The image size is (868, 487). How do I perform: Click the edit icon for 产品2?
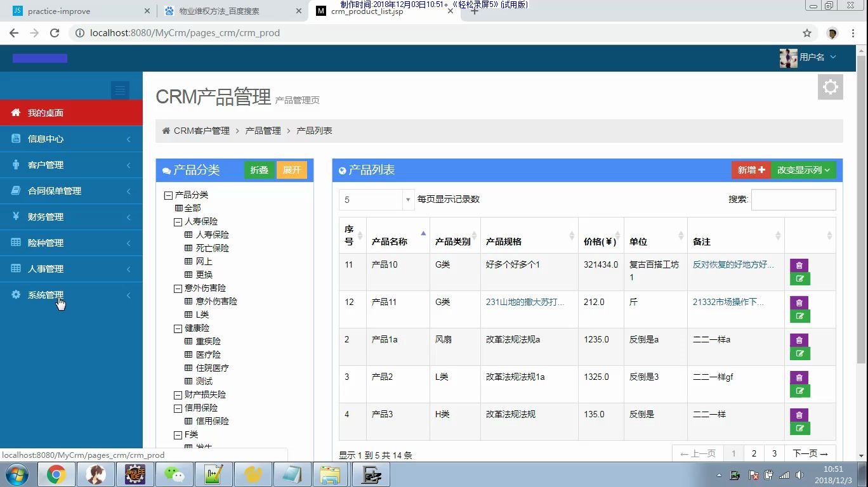800,389
